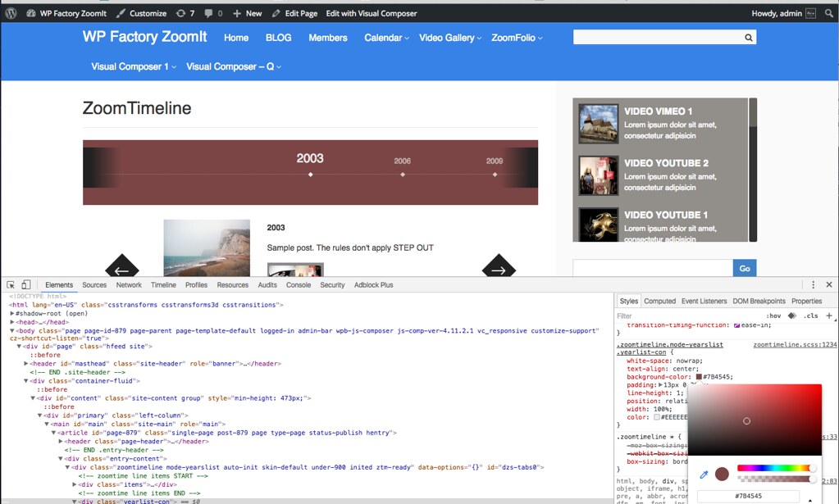This screenshot has height=504, width=839.
Task: Click the WordPress logo in admin bar
Action: 11,13
